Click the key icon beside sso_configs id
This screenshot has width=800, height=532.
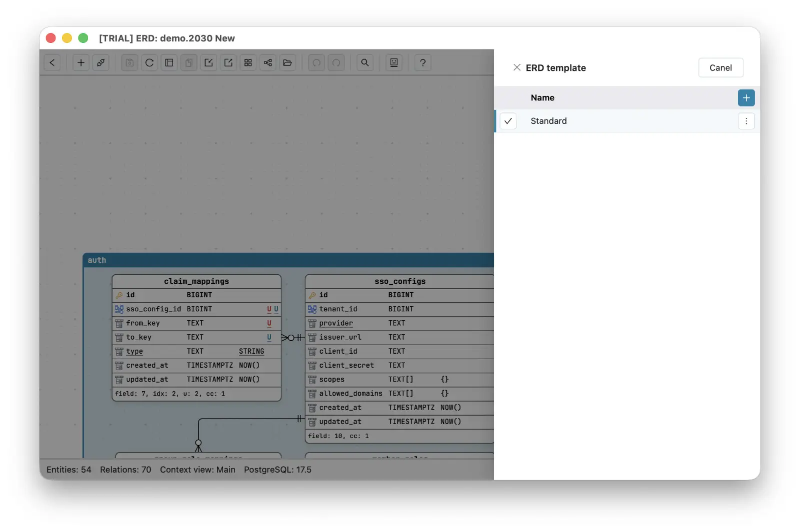pos(312,295)
